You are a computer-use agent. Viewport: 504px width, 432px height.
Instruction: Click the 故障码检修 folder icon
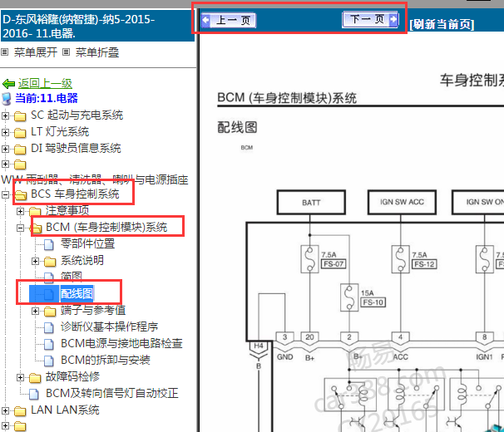(x=35, y=378)
